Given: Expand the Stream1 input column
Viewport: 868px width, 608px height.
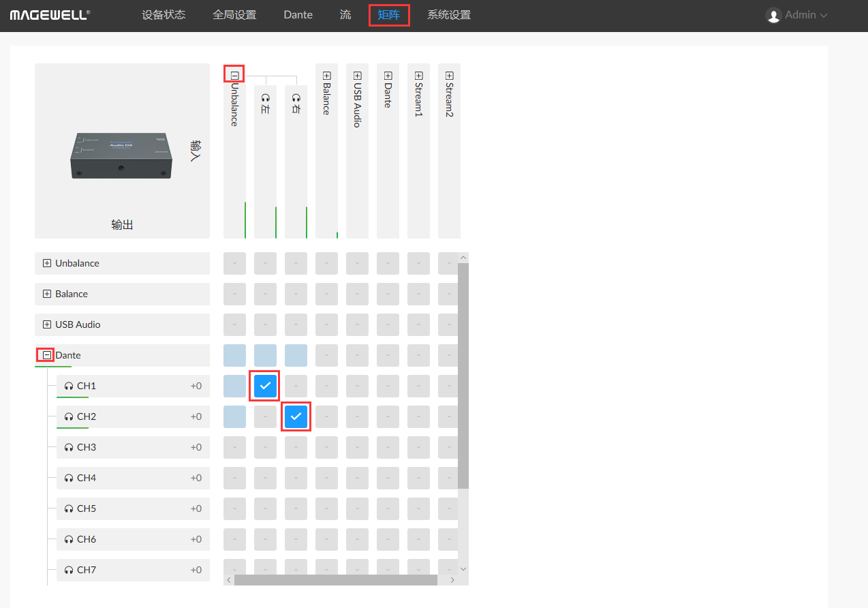Looking at the screenshot, I should click(418, 76).
